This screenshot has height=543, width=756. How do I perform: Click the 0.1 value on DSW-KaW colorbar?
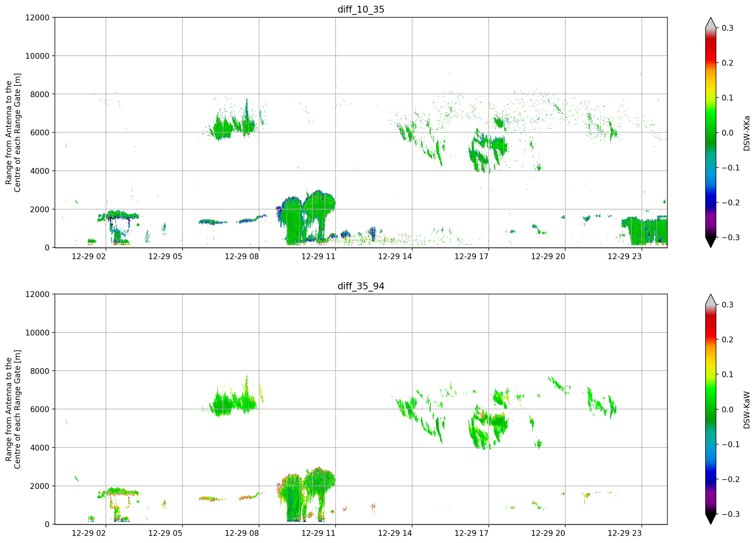[728, 374]
